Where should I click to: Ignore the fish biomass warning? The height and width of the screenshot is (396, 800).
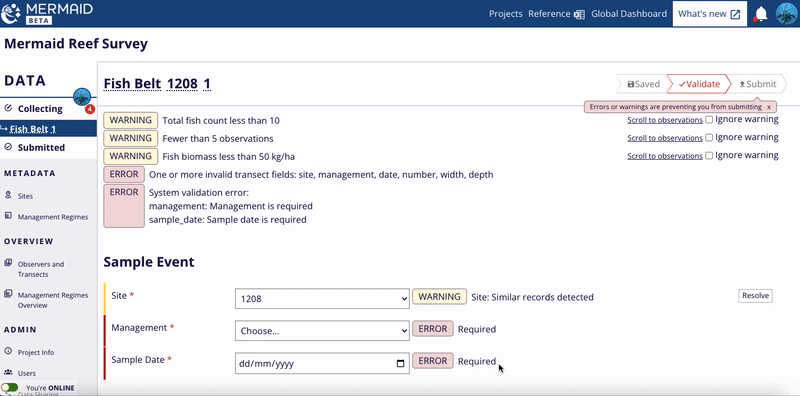(x=709, y=156)
